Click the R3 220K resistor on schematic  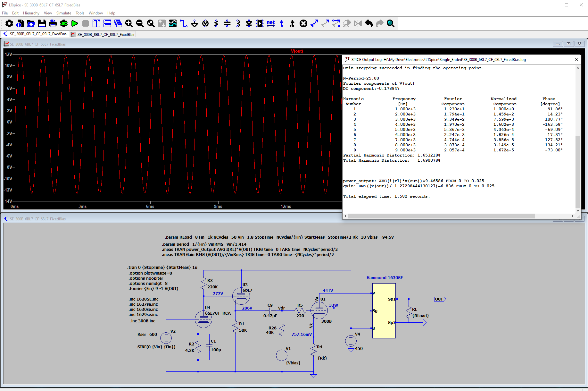(204, 284)
